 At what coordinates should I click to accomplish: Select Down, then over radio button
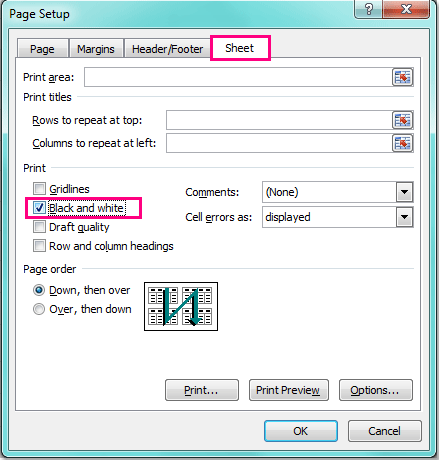[x=39, y=290]
